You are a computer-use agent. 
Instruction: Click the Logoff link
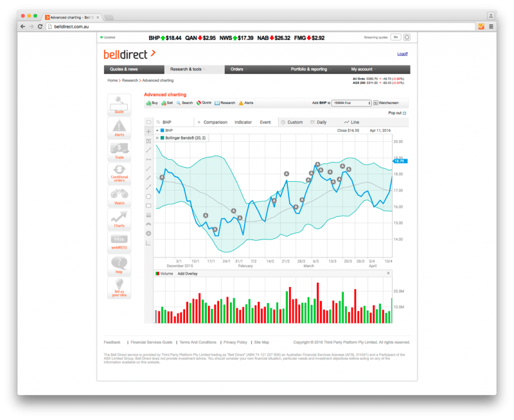[x=402, y=54]
